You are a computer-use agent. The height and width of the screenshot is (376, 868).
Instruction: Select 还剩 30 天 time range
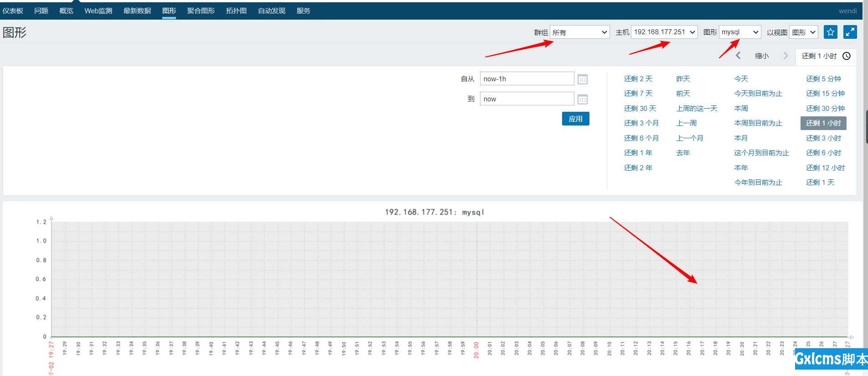pos(640,108)
